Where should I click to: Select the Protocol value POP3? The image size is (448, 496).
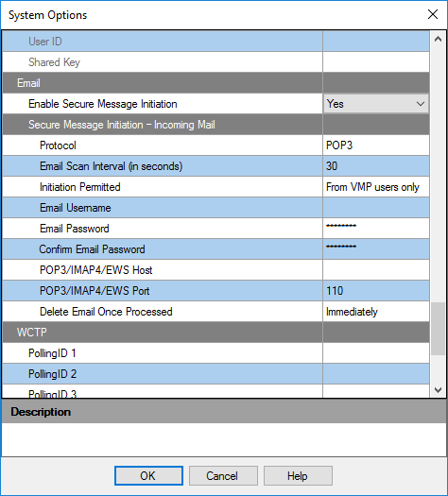pos(376,145)
